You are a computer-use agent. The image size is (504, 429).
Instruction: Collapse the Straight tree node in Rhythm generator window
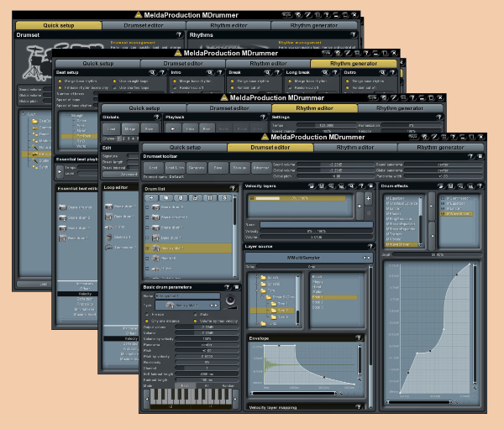click(67, 115)
